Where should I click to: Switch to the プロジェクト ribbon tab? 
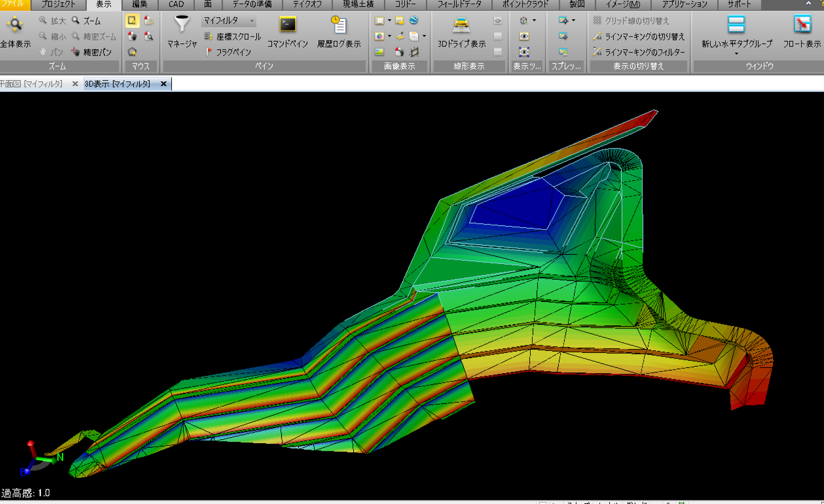coord(58,4)
